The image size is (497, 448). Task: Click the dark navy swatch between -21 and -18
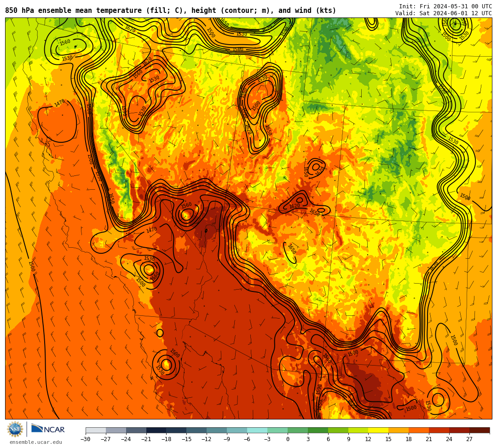click(x=156, y=430)
